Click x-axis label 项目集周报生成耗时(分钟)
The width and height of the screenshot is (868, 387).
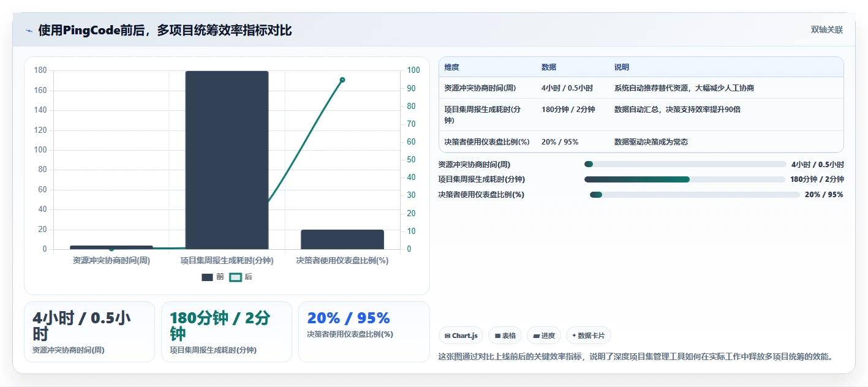coord(227,260)
